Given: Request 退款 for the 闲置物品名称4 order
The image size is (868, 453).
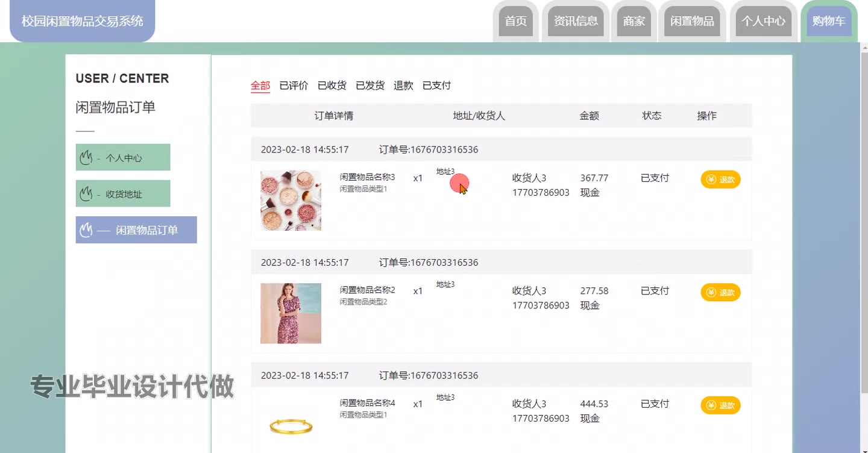Looking at the screenshot, I should click(720, 405).
